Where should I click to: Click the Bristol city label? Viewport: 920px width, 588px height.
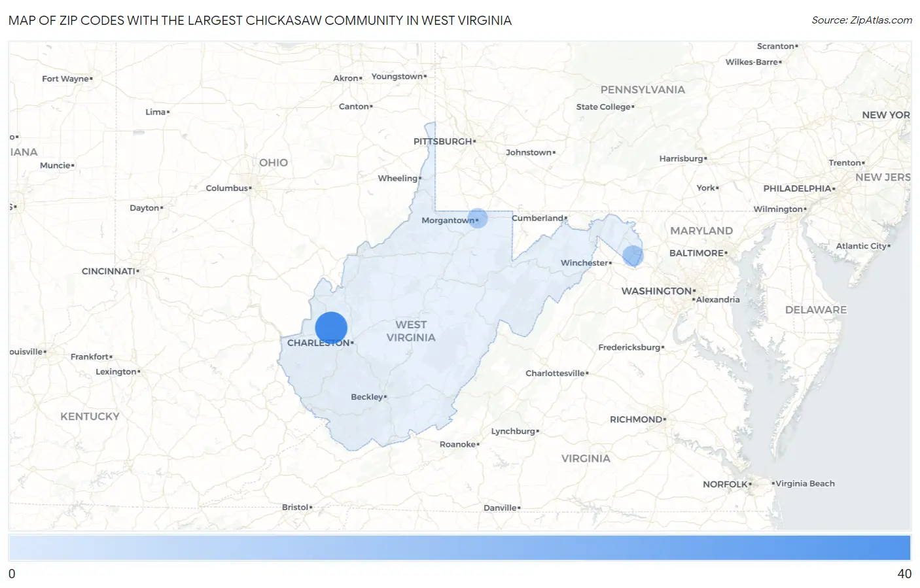coord(295,508)
